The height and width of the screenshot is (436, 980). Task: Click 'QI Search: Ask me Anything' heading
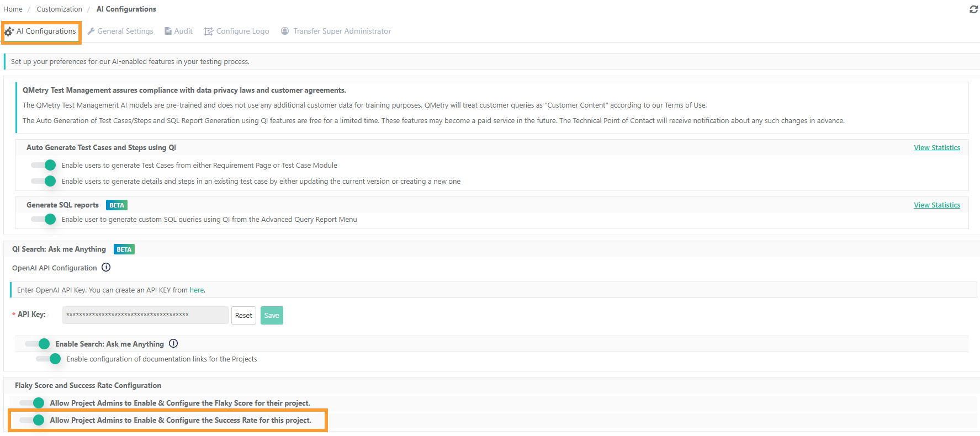pyautogui.click(x=59, y=249)
